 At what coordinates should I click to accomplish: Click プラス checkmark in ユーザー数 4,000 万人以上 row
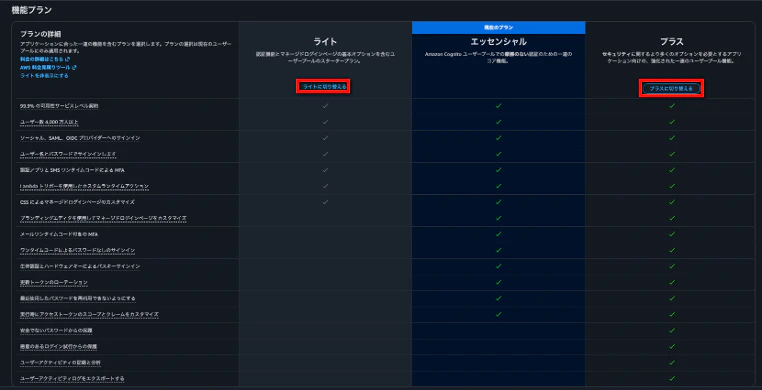click(x=672, y=121)
